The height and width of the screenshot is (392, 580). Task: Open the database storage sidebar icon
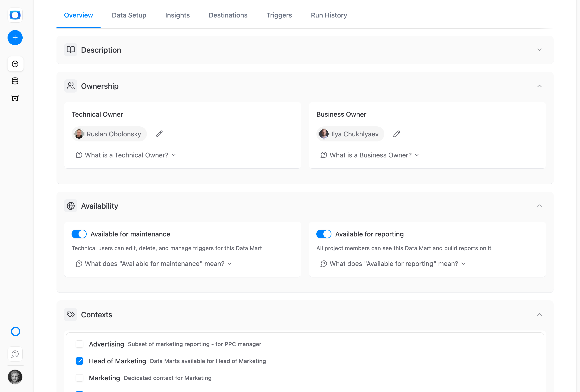click(x=15, y=81)
